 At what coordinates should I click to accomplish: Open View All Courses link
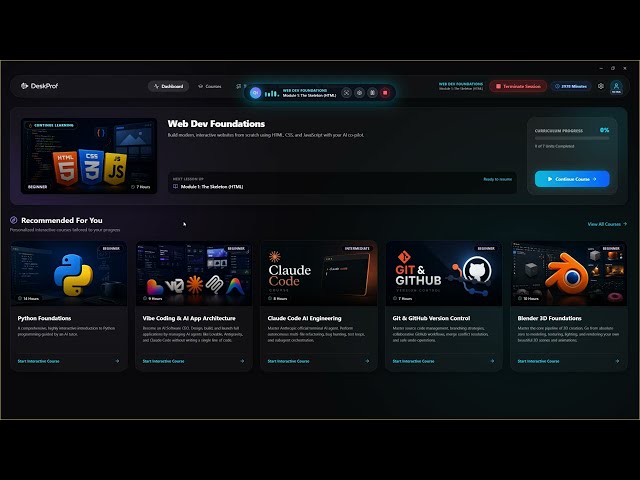coord(607,224)
